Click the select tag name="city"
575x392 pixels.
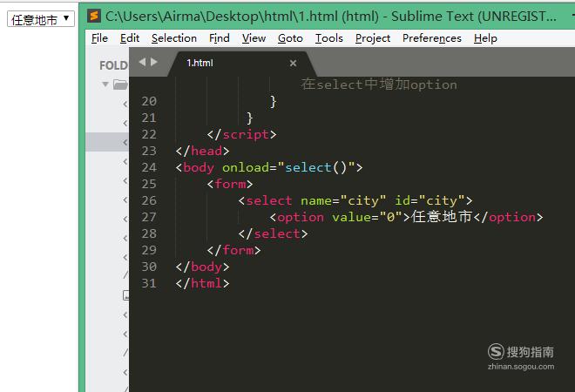coord(355,200)
